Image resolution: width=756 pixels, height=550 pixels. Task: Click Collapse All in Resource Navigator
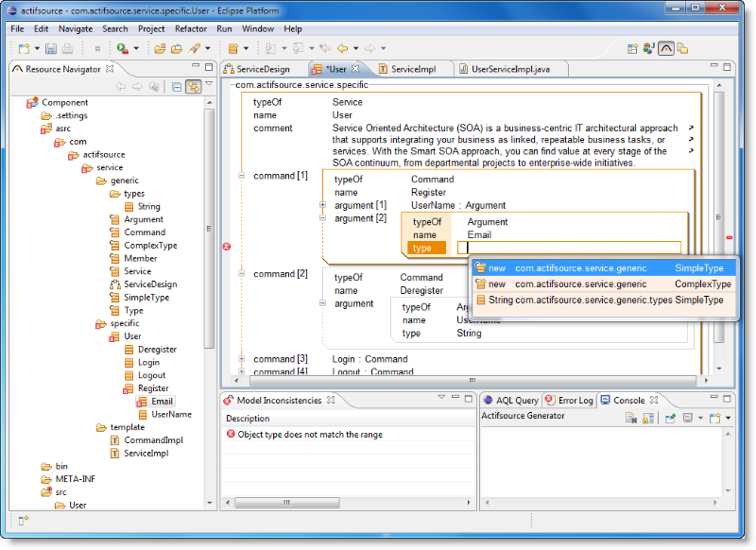[x=177, y=87]
